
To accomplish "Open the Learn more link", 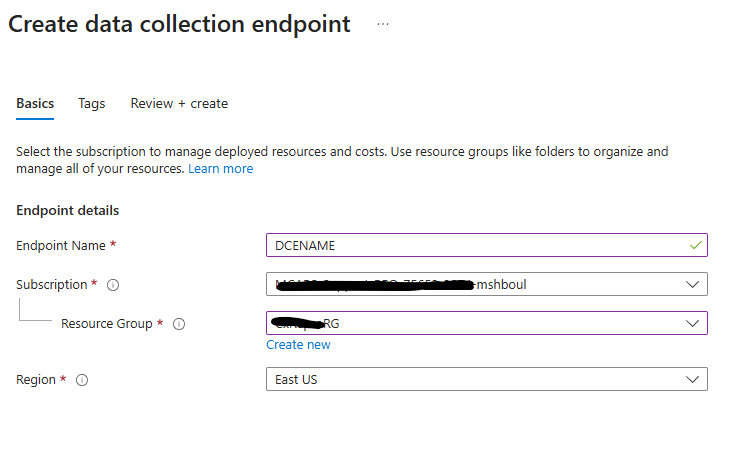I will pyautogui.click(x=221, y=169).
